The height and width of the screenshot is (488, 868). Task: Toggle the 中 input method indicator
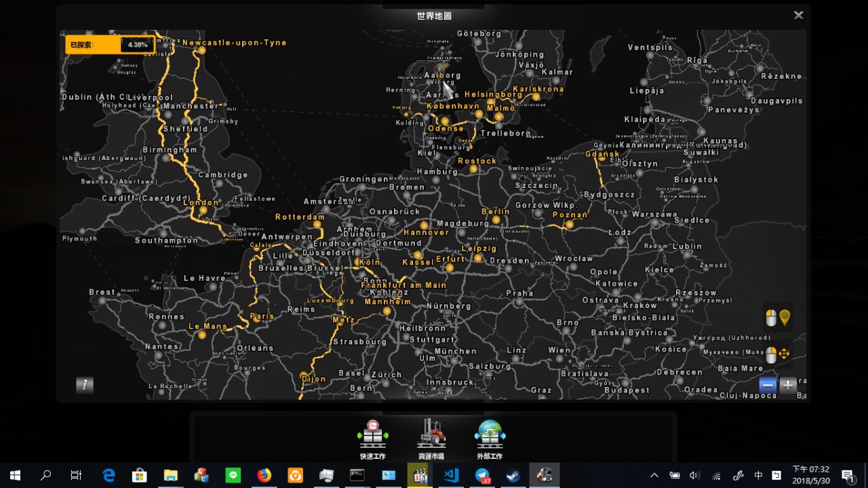759,475
